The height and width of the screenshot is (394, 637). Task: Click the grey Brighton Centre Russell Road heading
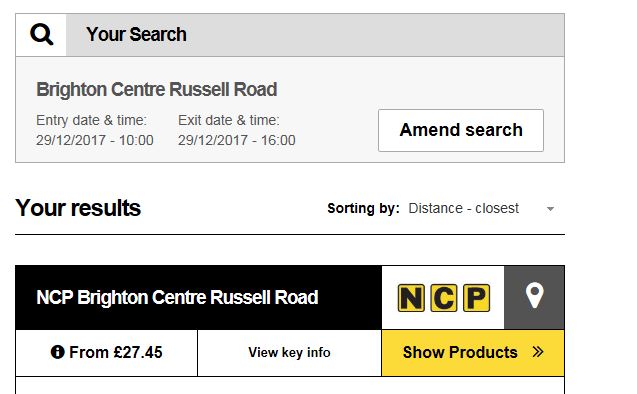pos(156,89)
